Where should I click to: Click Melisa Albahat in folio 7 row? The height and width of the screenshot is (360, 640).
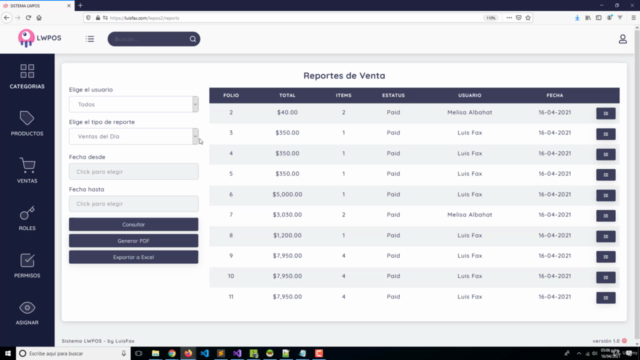[x=470, y=215]
